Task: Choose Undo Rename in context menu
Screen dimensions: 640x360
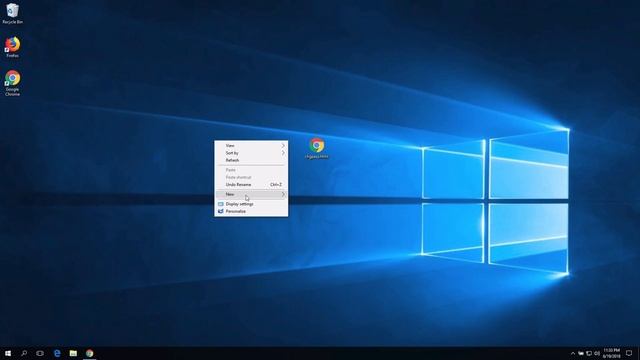Action: point(251,184)
